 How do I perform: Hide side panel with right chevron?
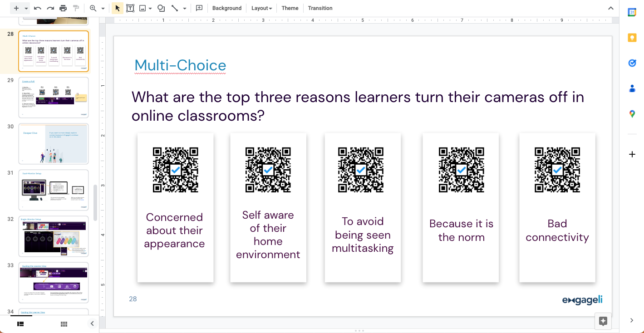coord(632,320)
